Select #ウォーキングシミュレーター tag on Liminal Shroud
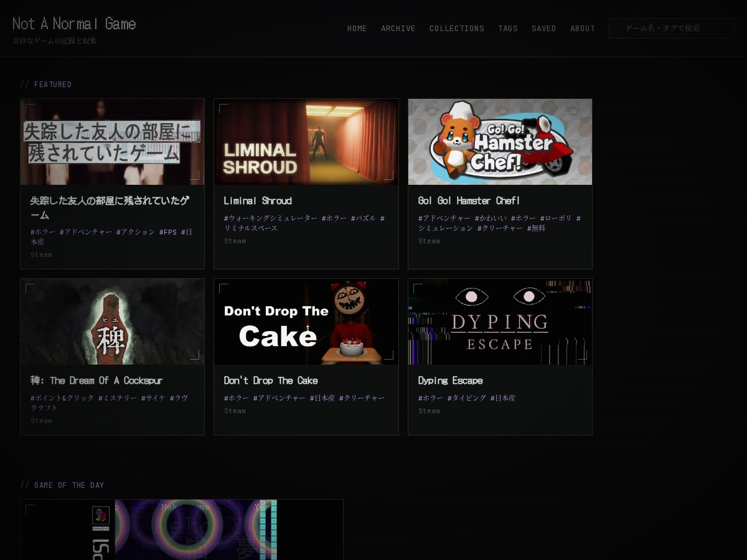Viewport: 747px width, 560px height. pos(271,218)
